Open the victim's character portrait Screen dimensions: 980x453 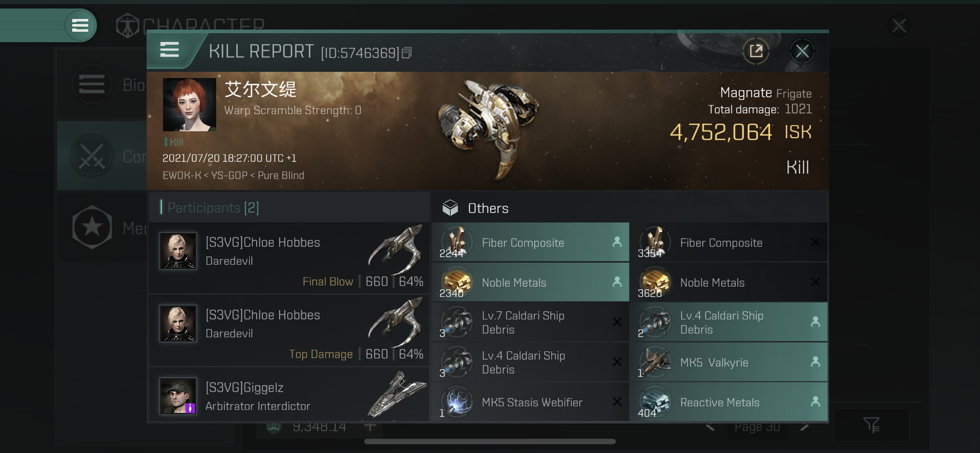(x=189, y=105)
